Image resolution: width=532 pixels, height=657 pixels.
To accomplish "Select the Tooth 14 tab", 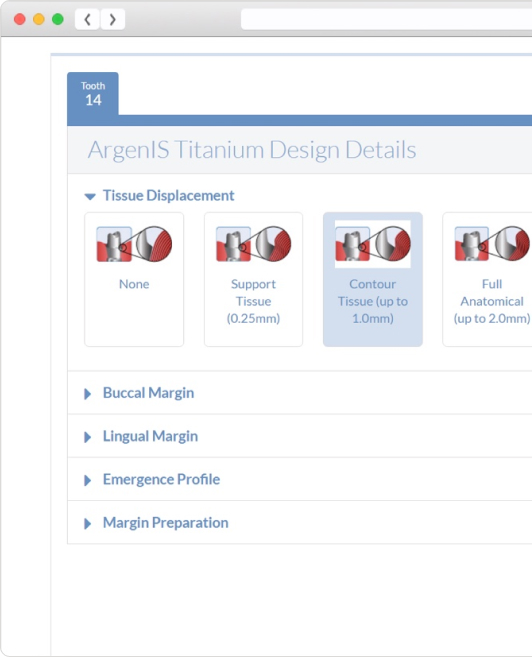I will [x=93, y=94].
